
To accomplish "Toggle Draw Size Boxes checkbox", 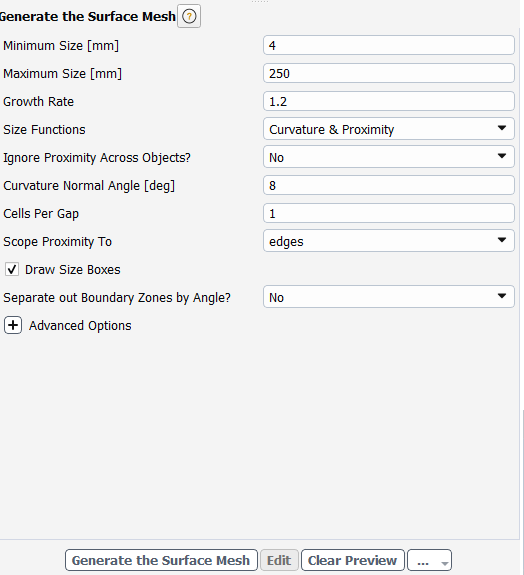I will click(12, 270).
